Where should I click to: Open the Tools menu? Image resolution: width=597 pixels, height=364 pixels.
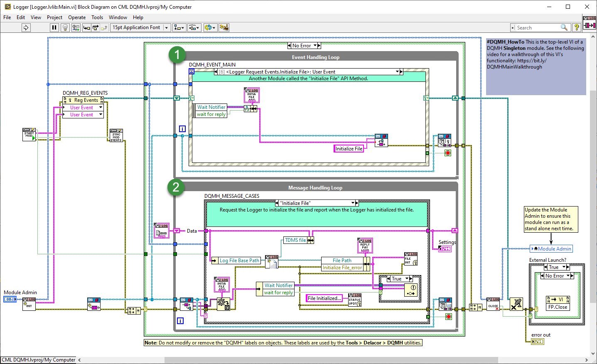click(x=97, y=17)
